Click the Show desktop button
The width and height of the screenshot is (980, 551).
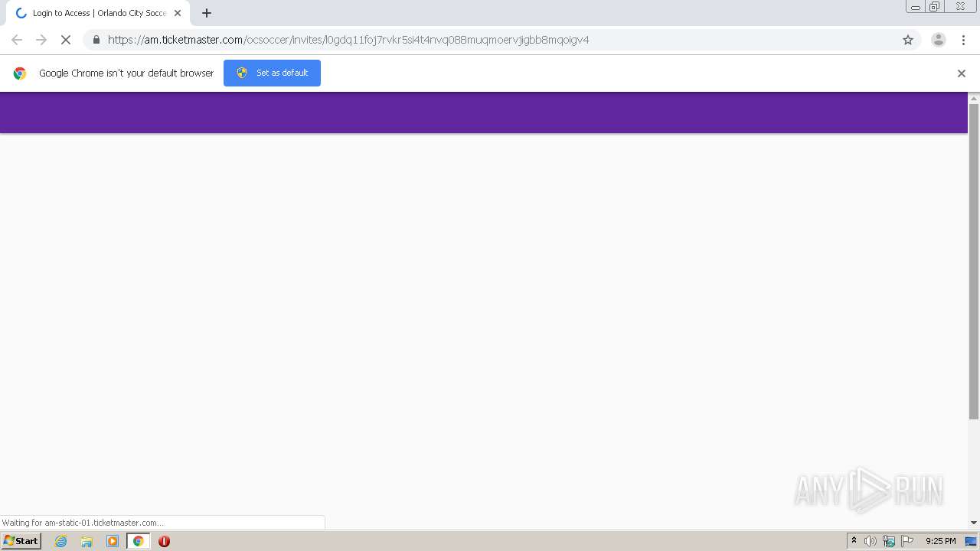click(972, 541)
